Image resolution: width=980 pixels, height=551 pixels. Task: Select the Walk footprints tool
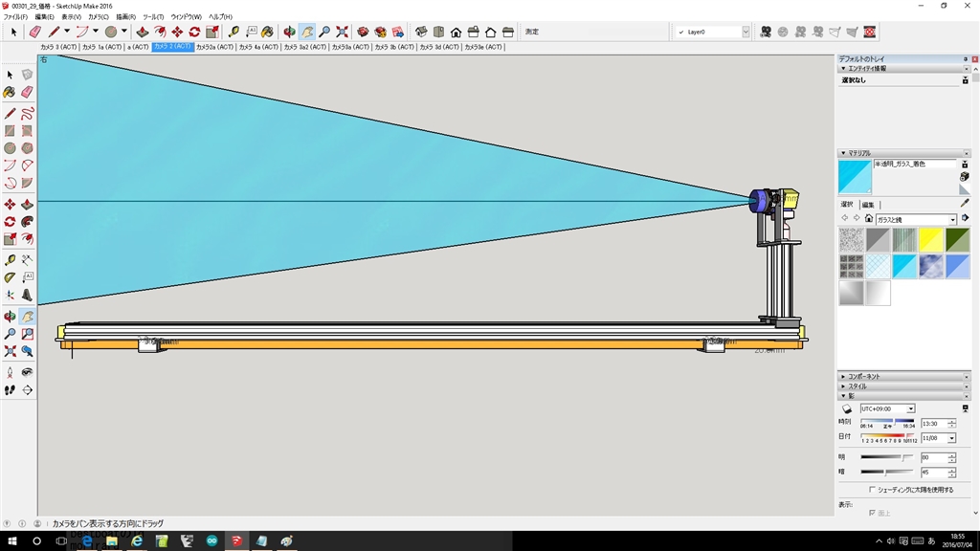[x=10, y=390]
